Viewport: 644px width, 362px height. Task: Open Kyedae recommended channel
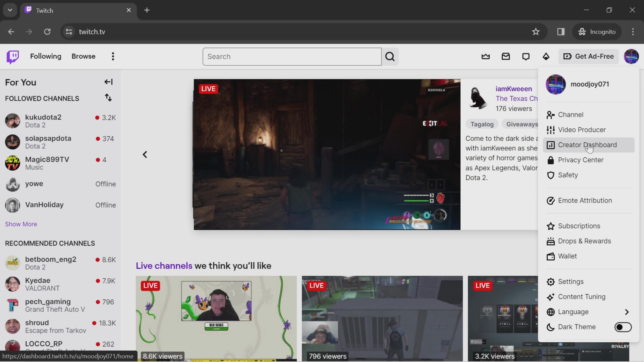[x=61, y=284]
